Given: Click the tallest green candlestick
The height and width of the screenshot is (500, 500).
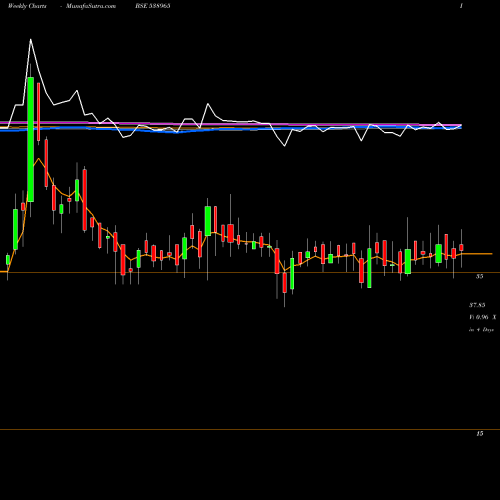Looking at the screenshot, I should pyautogui.click(x=31, y=139).
